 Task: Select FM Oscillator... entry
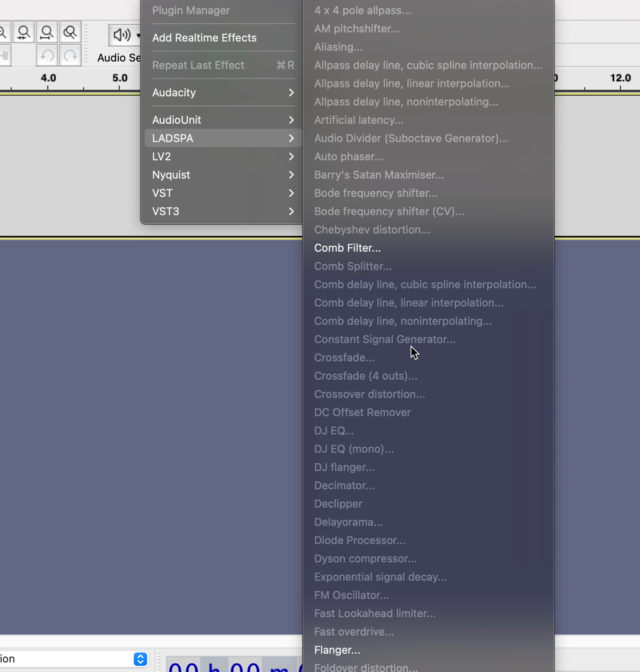(428, 595)
